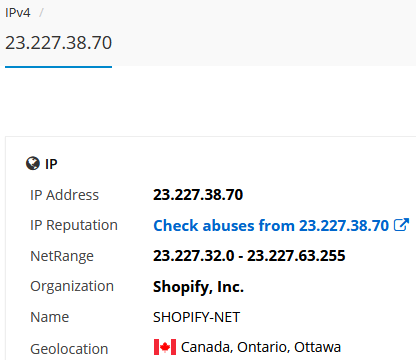Click the globe icon beside IP heading
Viewport: 416px width, 360px height.
point(33,163)
